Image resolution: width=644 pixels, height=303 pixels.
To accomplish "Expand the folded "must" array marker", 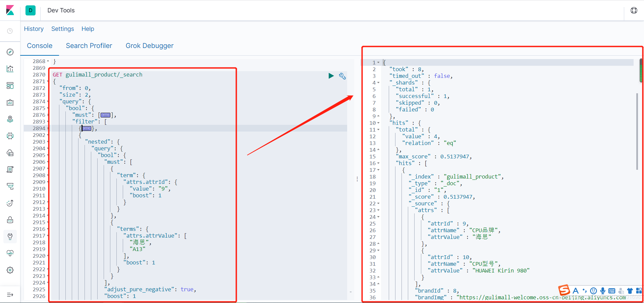I will tap(105, 115).
